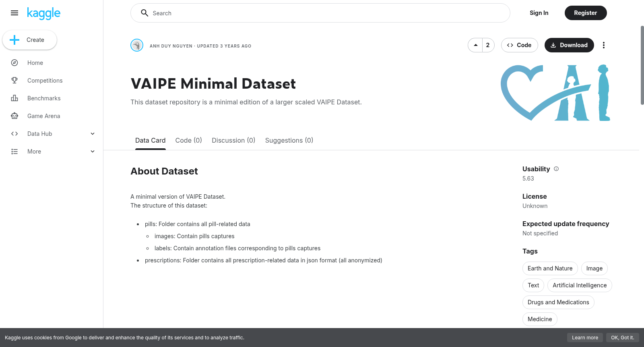Click the search magnifier icon
644x347 pixels.
(144, 13)
